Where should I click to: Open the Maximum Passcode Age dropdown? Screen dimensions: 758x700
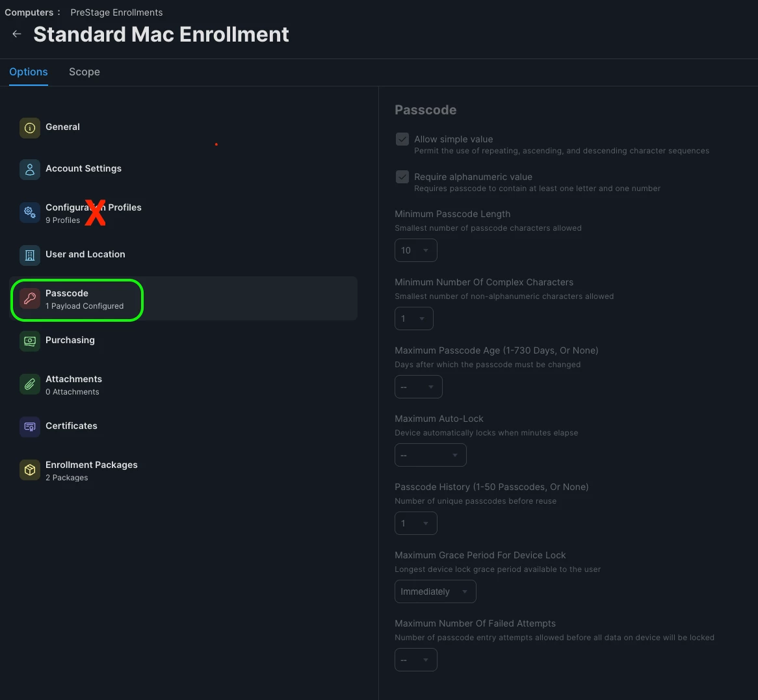418,387
